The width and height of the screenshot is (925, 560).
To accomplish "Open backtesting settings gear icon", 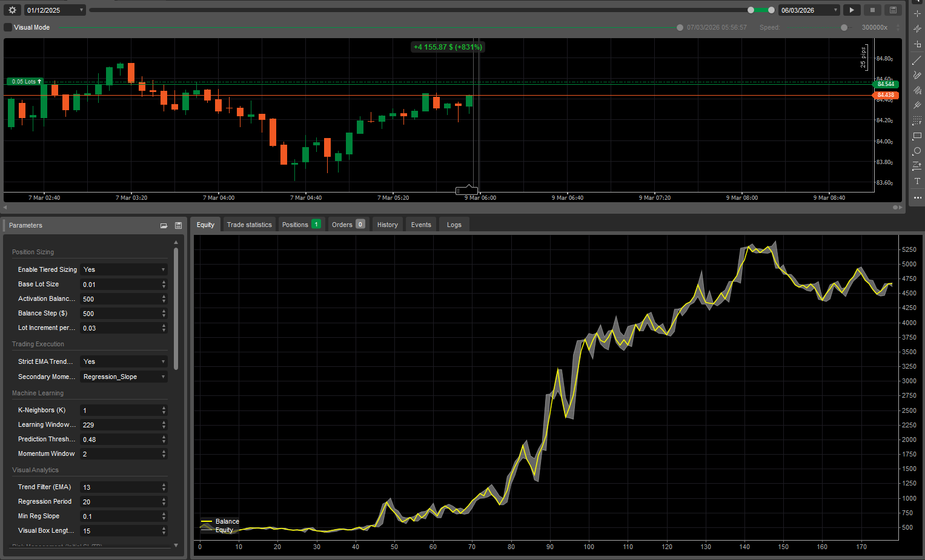I will [12, 10].
